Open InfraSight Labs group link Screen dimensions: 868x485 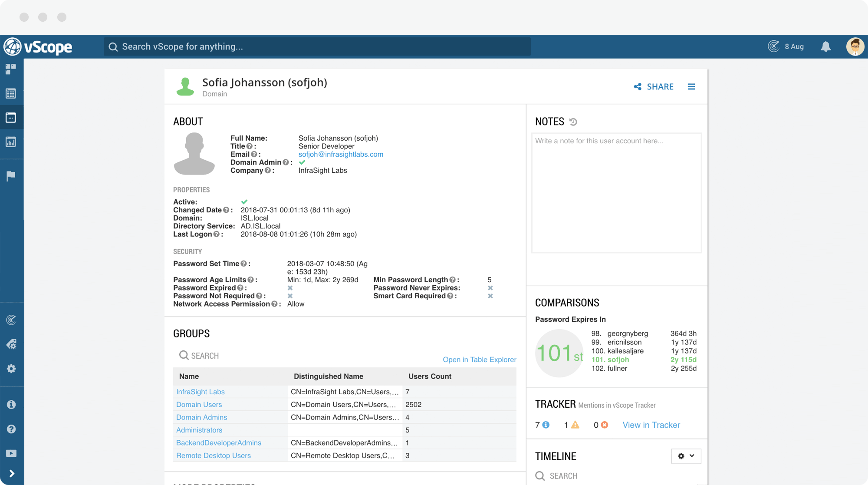(201, 392)
